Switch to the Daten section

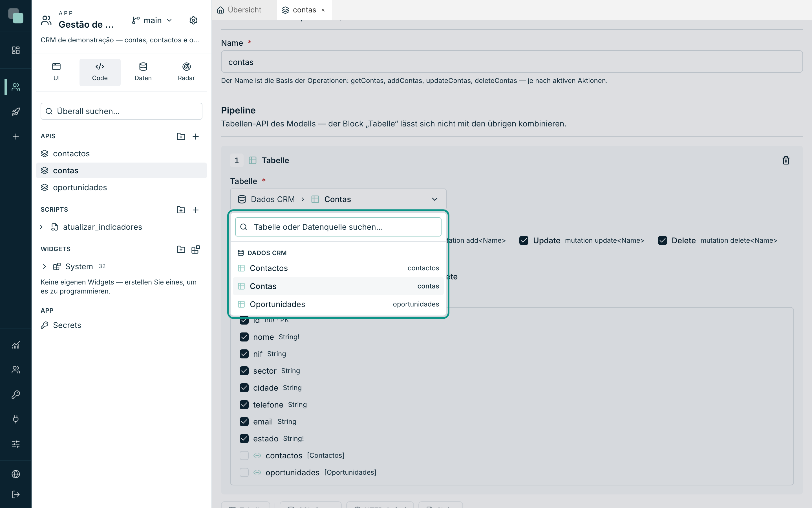click(x=143, y=72)
